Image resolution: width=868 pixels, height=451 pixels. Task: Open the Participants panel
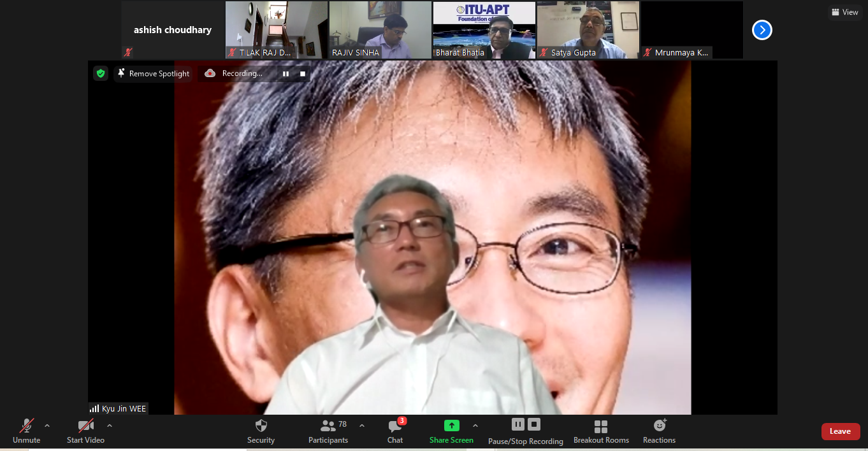coord(328,426)
